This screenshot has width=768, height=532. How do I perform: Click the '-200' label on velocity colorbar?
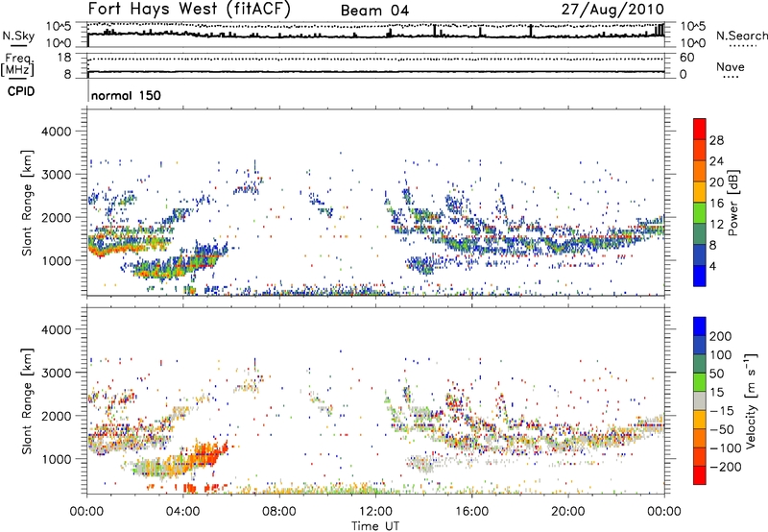point(726,467)
